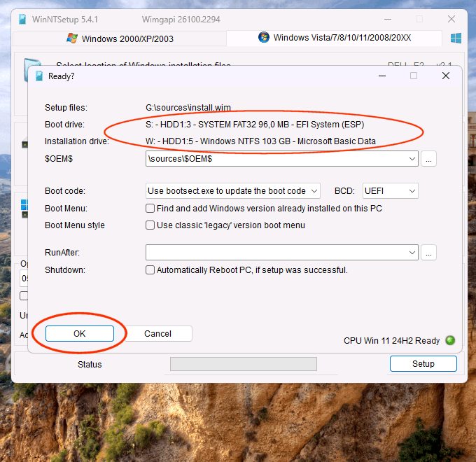Open the Boot code dropdown
Image resolution: width=476 pixels, height=462 pixels.
coord(314,191)
